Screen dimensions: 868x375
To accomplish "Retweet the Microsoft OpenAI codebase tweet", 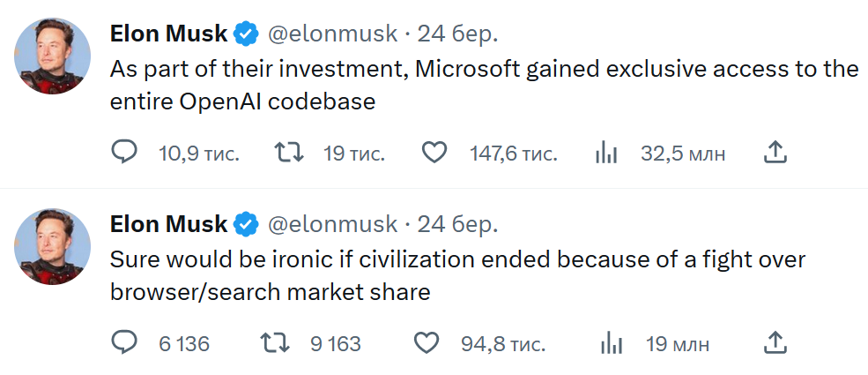I will pyautogui.click(x=290, y=154).
